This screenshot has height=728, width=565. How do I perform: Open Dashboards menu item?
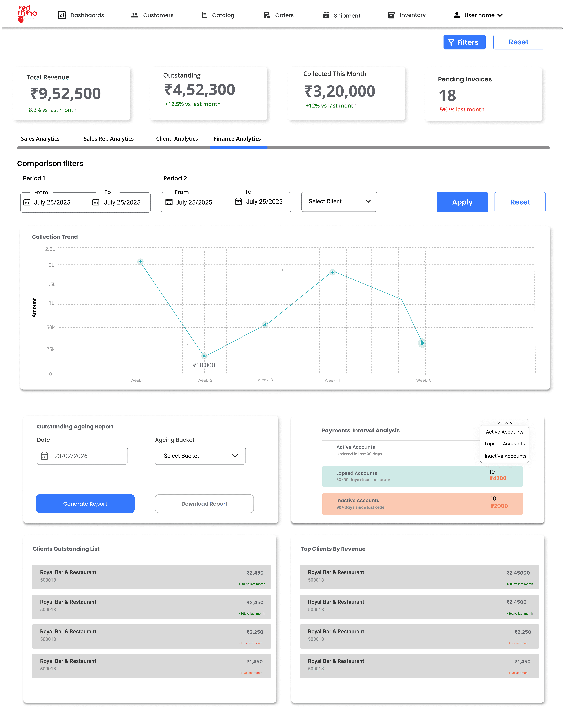coord(81,15)
